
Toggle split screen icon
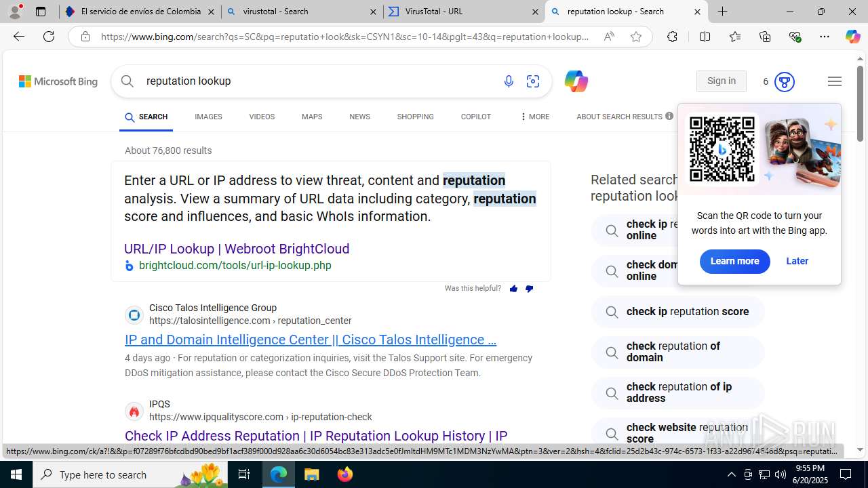(705, 37)
